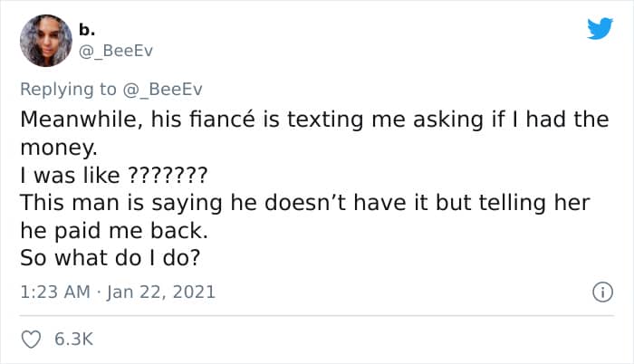Click the line starting "This man is saying"
This screenshot has height=364, width=634.
point(304,201)
